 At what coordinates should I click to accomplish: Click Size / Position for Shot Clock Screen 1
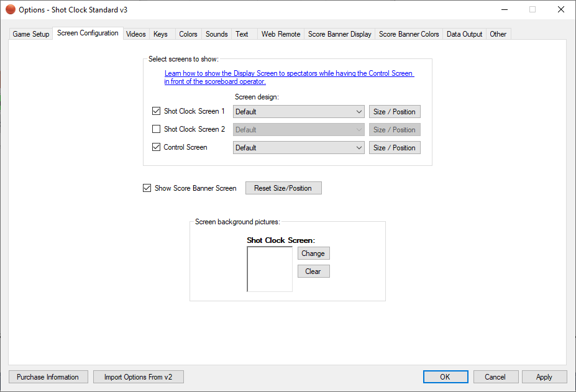click(x=395, y=112)
